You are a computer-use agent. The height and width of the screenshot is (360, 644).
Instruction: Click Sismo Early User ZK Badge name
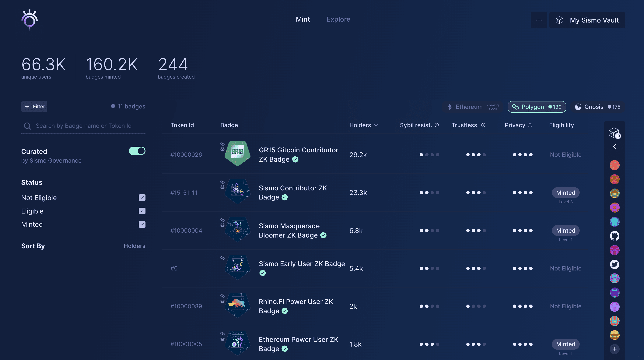[x=302, y=264]
